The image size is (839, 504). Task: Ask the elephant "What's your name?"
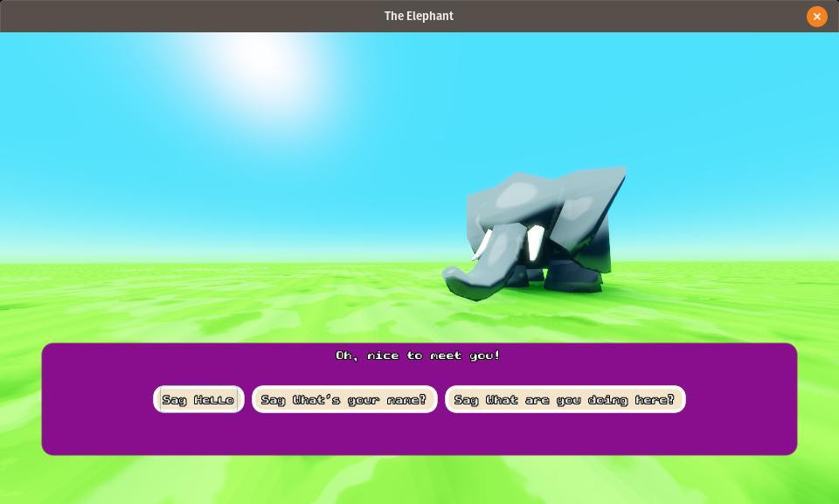click(x=344, y=399)
